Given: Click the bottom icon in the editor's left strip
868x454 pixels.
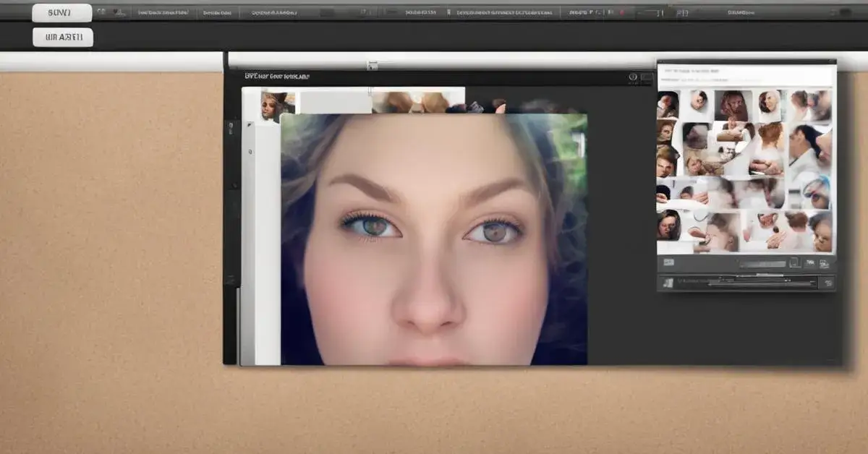Looking at the screenshot, I should pyautogui.click(x=231, y=280).
